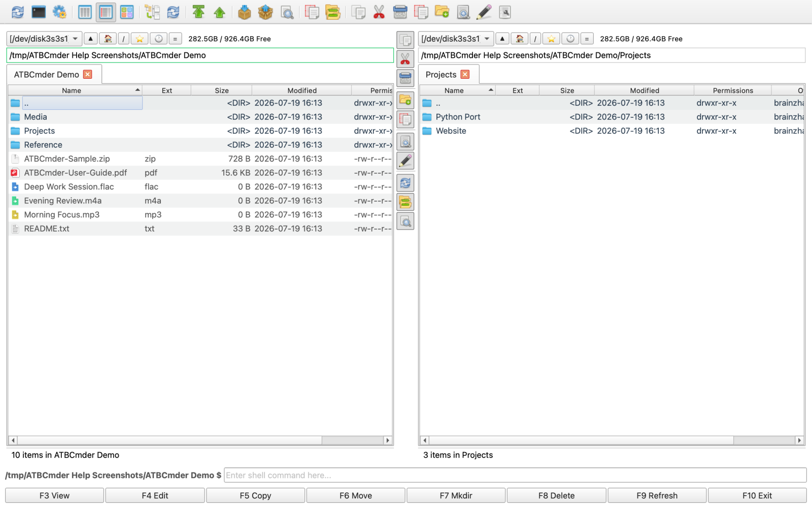
Task: Click the F3 View button
Action: tap(54, 495)
